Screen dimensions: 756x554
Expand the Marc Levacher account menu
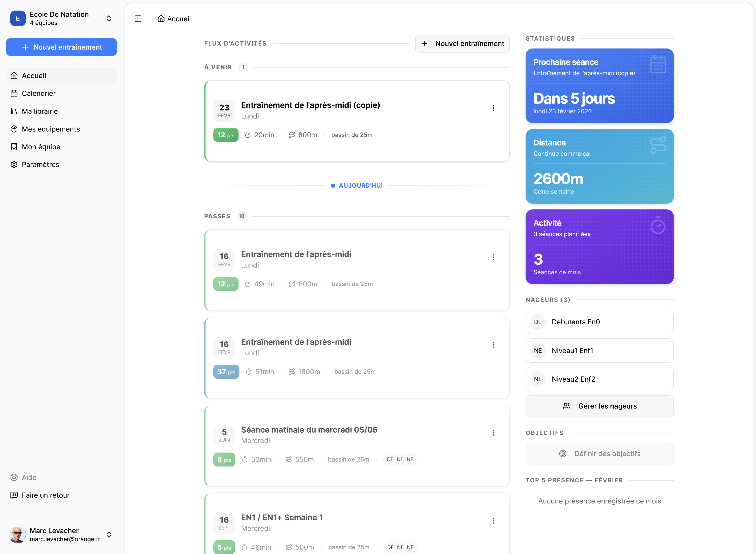[109, 534]
